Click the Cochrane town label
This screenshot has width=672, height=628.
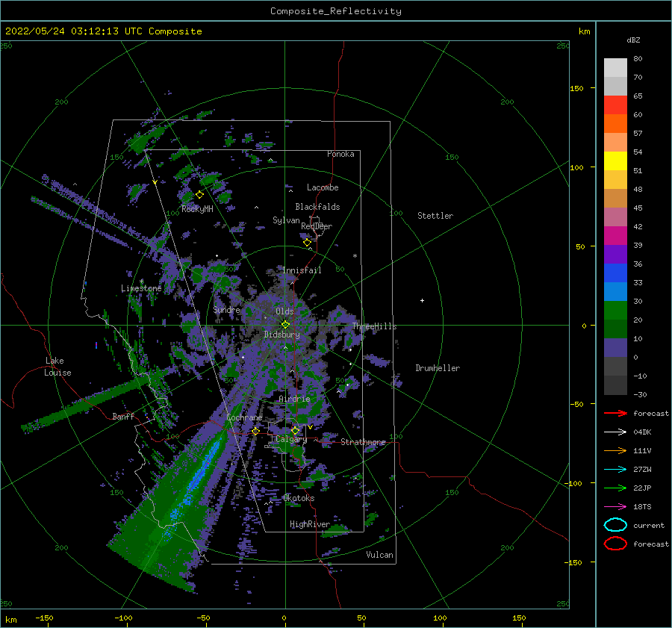tap(244, 417)
